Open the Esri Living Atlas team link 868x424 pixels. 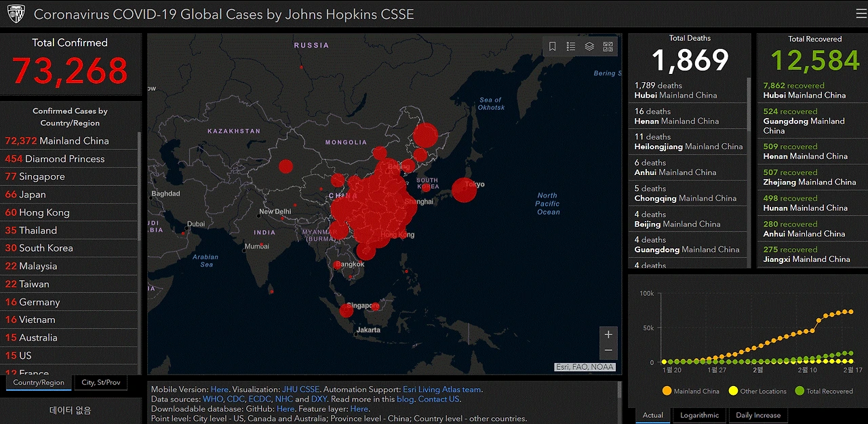pyautogui.click(x=442, y=390)
